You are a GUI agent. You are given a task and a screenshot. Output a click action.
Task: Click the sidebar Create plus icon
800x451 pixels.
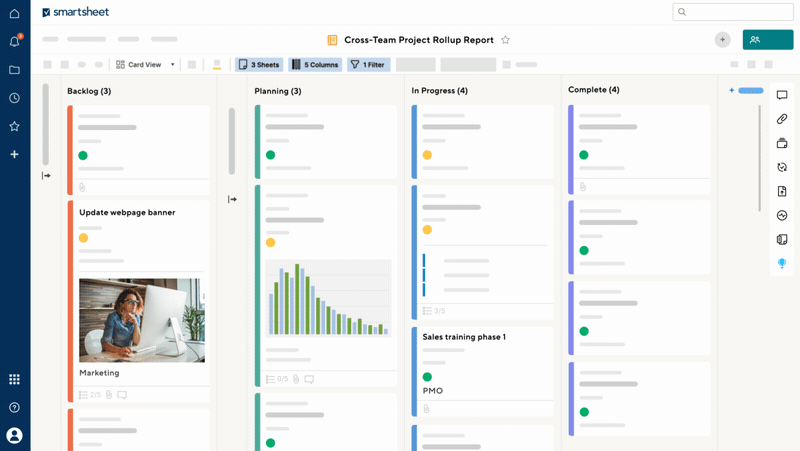coord(14,154)
